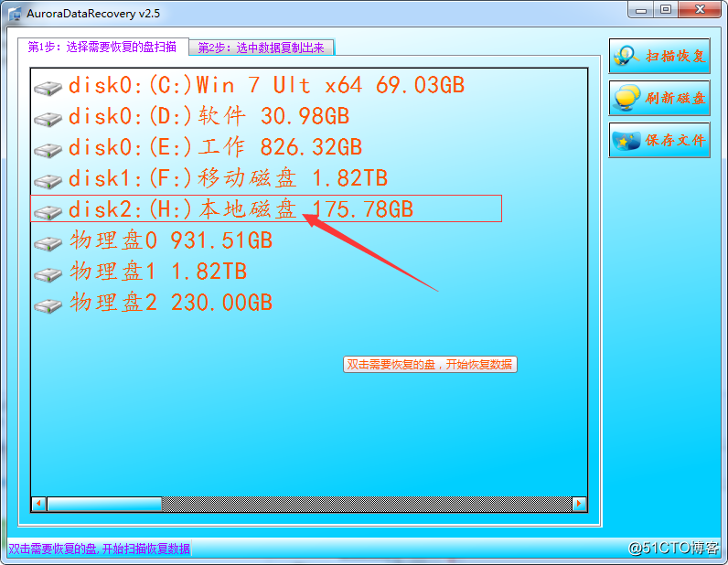Switch to 第1步：选择需要恢复的盘扫描 tab
This screenshot has width=728, height=565.
[x=102, y=47]
